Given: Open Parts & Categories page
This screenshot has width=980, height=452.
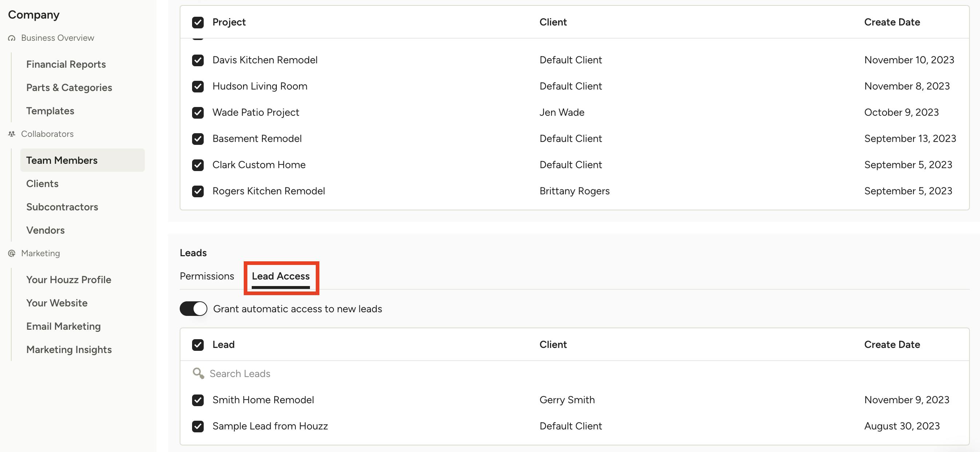Looking at the screenshot, I should point(69,87).
